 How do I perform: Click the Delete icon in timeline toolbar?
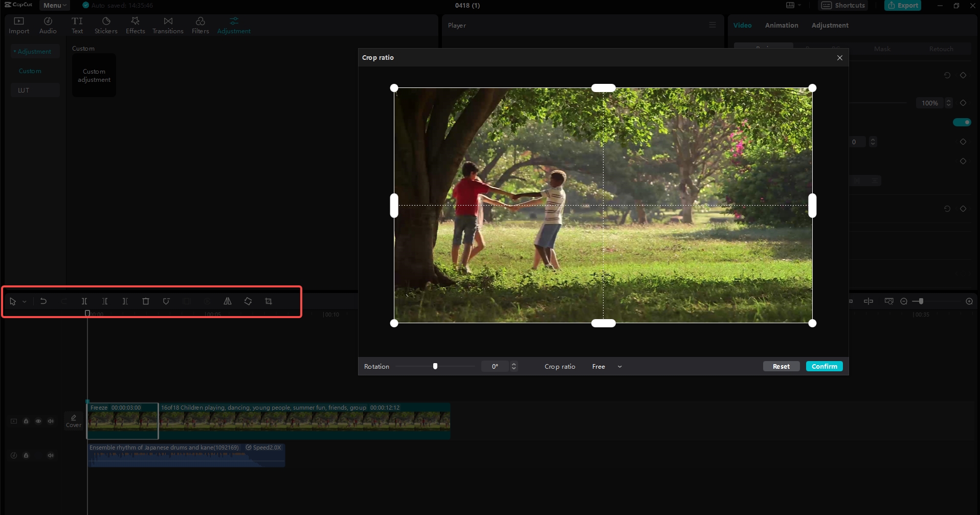point(146,301)
